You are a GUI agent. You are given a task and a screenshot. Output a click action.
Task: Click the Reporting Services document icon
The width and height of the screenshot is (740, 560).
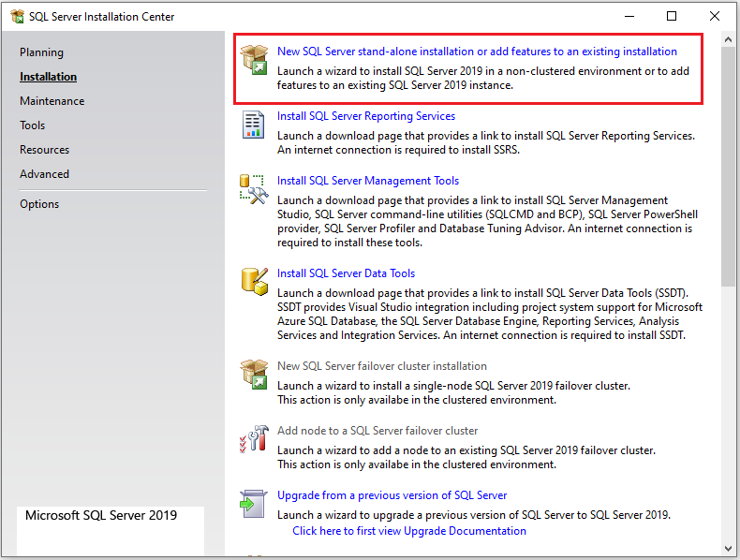click(254, 124)
